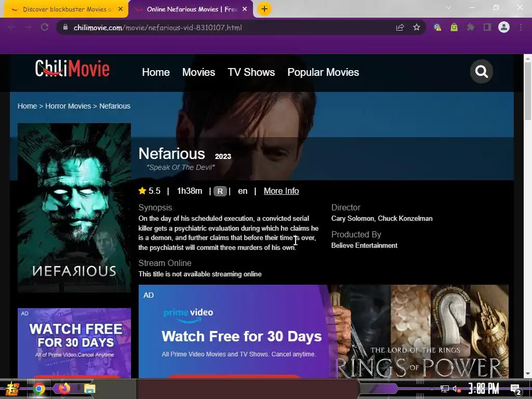Open Popular Movies navigation item
This screenshot has width=532, height=399.
(x=323, y=72)
